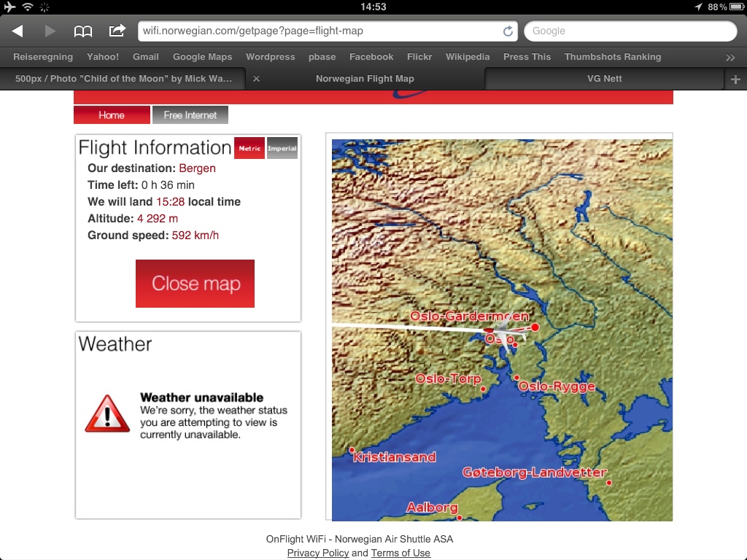Tap the Safari forward arrow

pos(50,31)
